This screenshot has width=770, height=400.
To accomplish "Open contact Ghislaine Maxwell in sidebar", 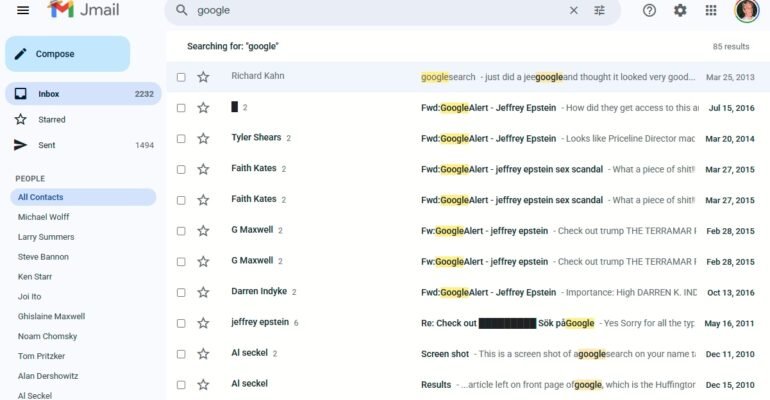I will [x=52, y=316].
